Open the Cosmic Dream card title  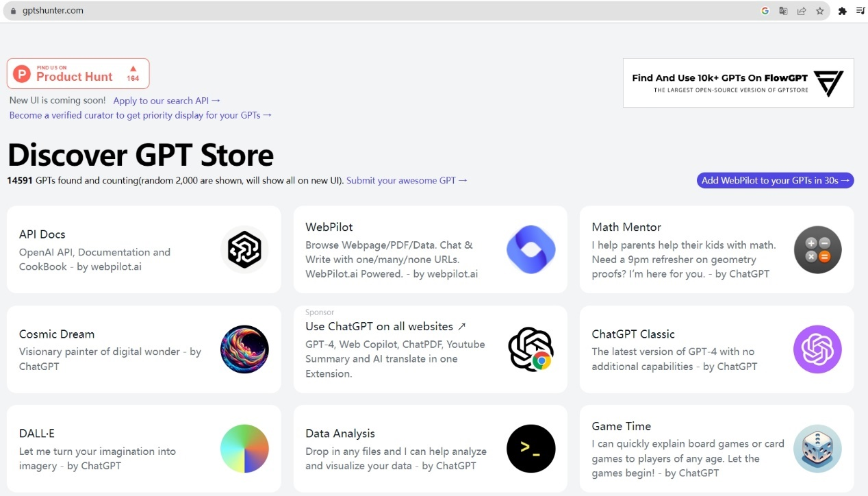[x=57, y=334]
